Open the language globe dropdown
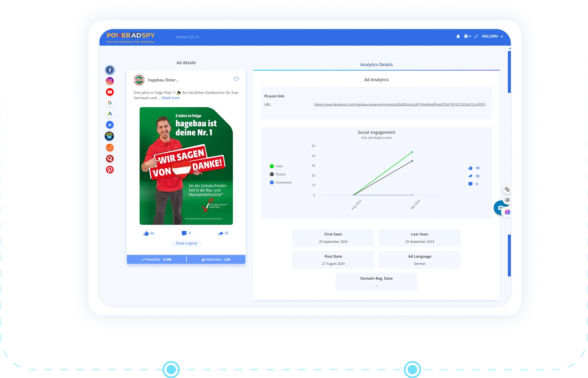The width and height of the screenshot is (588, 378). (467, 36)
